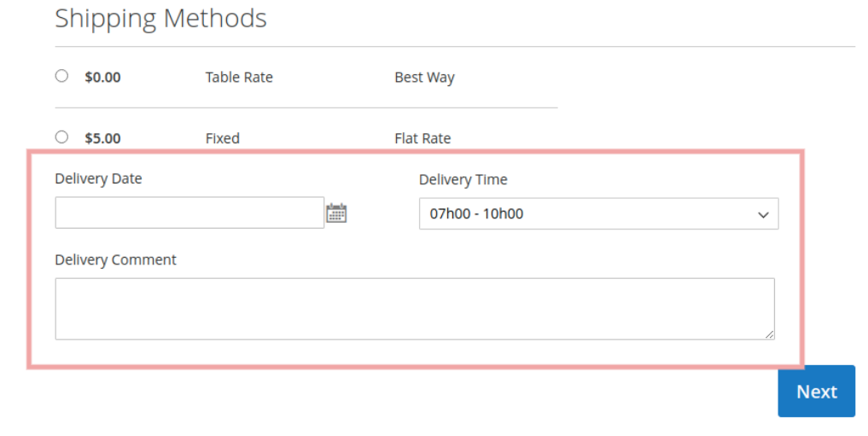This screenshot has height=436, width=868.
Task: Click the $5.00 price text
Action: pos(102,138)
